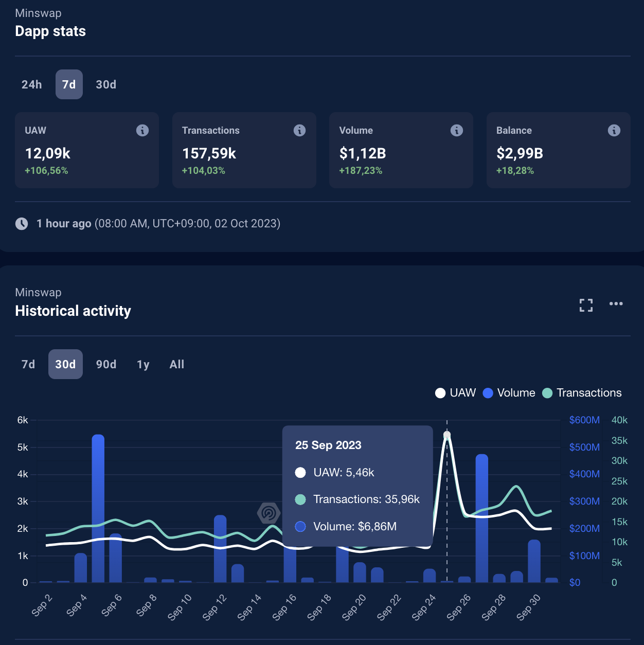
Task: Switch Historical activity to 90d
Action: coord(106,364)
